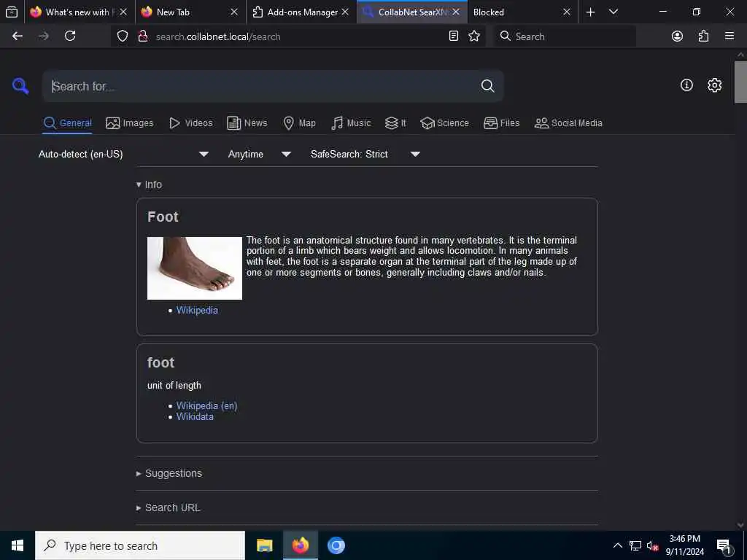Image resolution: width=747 pixels, height=560 pixels.
Task: Open the Anytime time range dropdown
Action: click(259, 154)
